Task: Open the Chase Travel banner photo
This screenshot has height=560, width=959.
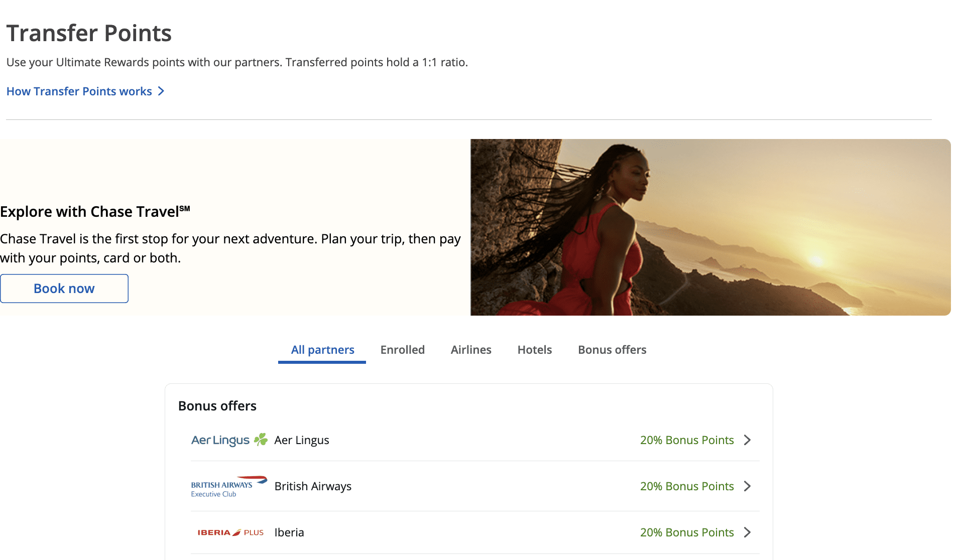Action: point(710,227)
